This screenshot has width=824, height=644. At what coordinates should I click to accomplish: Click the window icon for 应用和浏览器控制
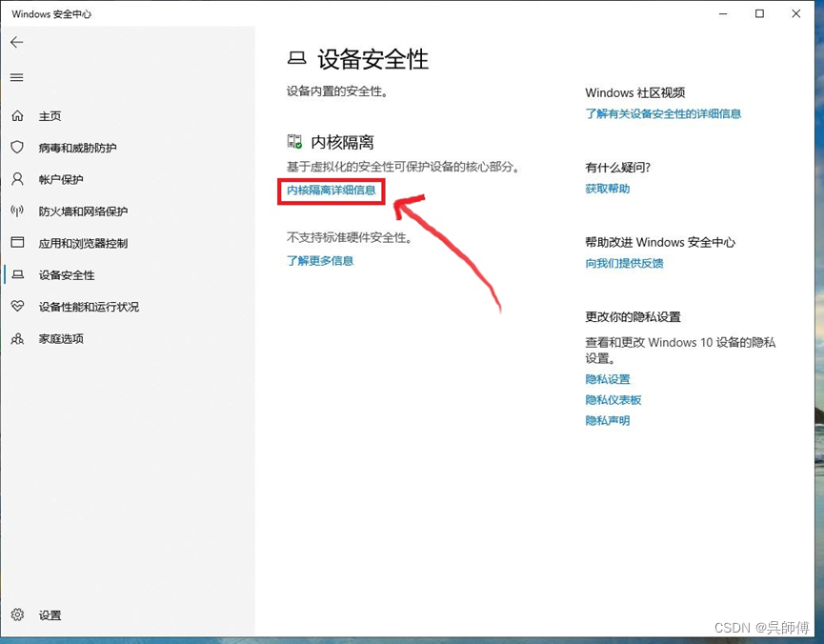pos(17,242)
